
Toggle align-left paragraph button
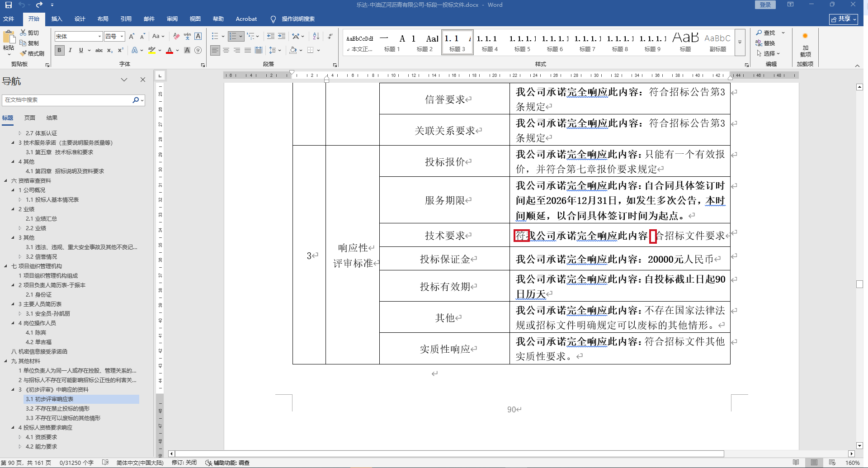click(215, 50)
